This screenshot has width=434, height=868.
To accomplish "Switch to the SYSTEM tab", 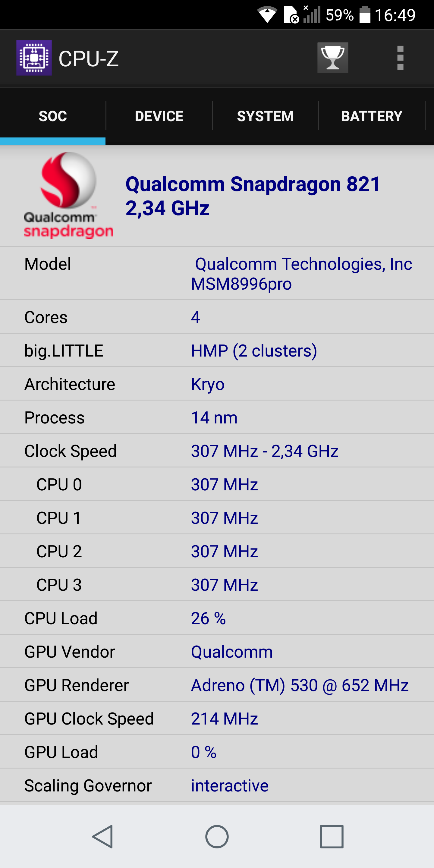I will 265,116.
